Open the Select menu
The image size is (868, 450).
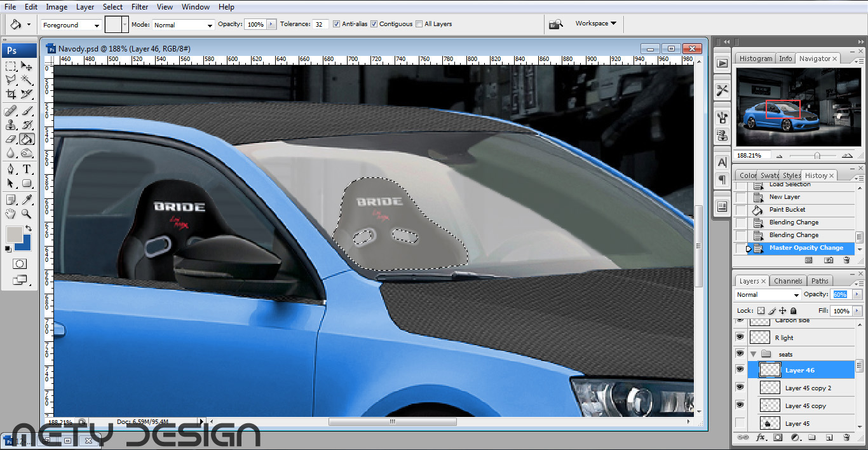tap(112, 7)
